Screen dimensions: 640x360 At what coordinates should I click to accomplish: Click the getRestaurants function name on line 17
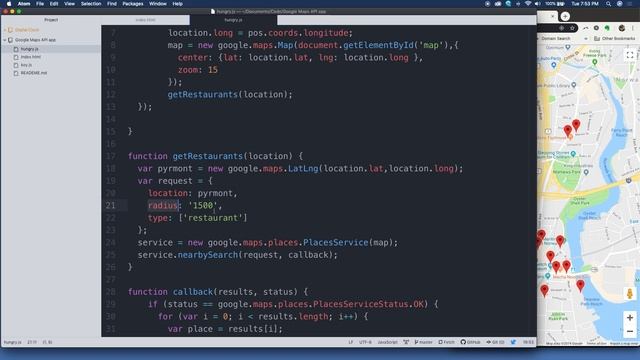point(208,156)
